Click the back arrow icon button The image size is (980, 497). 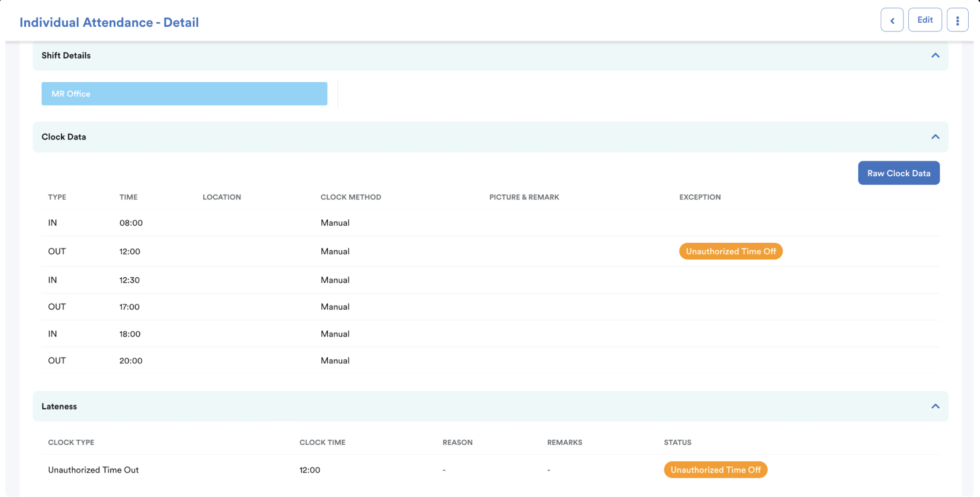coord(892,20)
